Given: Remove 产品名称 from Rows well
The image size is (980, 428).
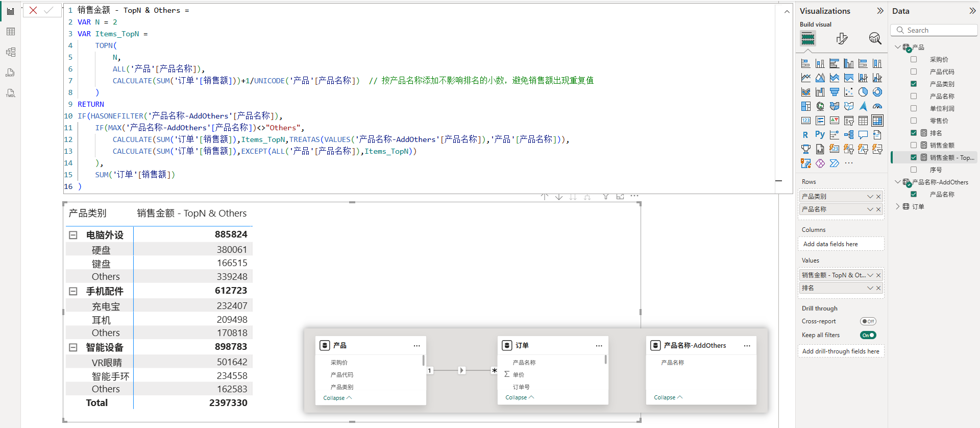Looking at the screenshot, I should [x=878, y=209].
